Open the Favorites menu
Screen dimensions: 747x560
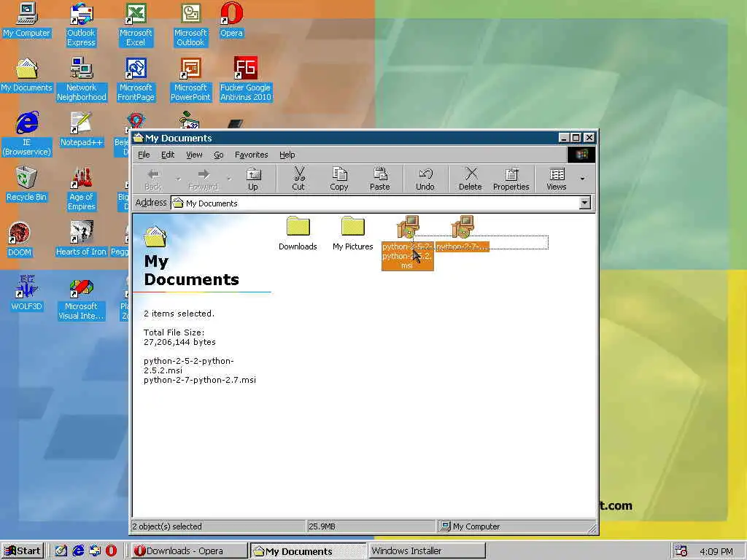coord(251,155)
